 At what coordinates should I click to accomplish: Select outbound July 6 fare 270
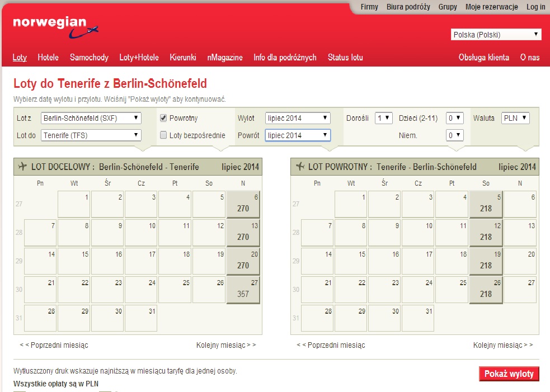point(243,204)
